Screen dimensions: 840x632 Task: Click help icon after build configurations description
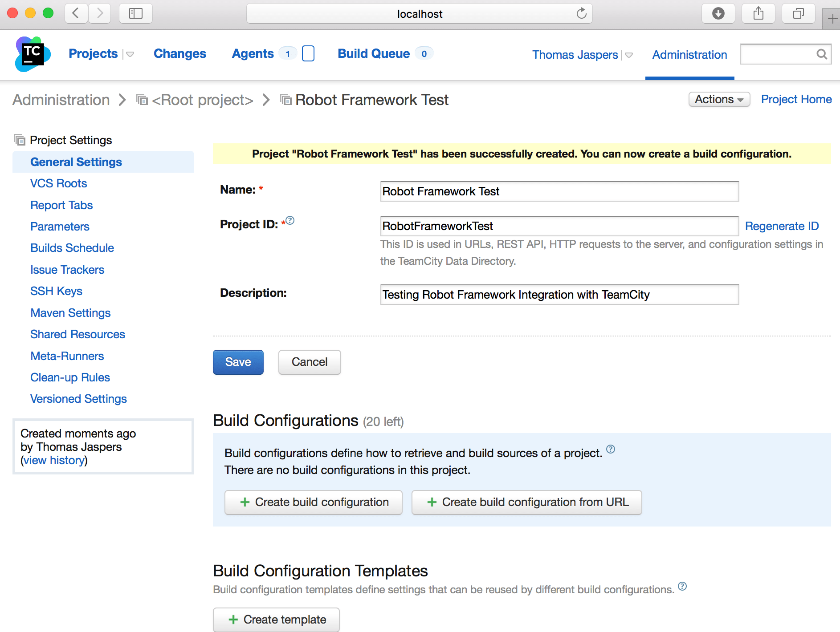pyautogui.click(x=611, y=449)
